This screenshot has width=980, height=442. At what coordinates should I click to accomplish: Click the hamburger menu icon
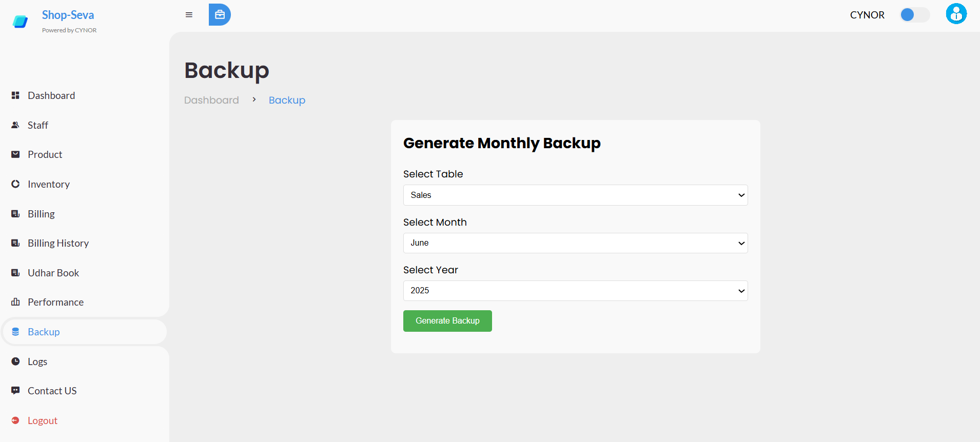(189, 15)
